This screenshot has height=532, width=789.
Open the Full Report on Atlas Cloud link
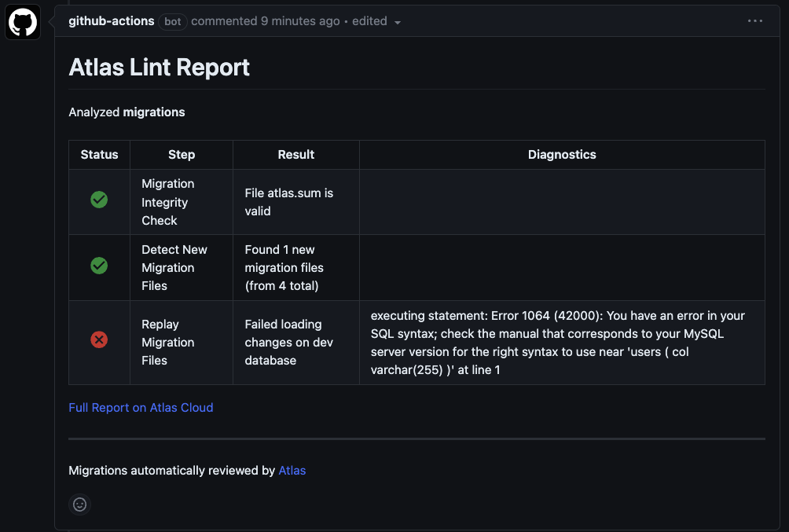pos(141,408)
